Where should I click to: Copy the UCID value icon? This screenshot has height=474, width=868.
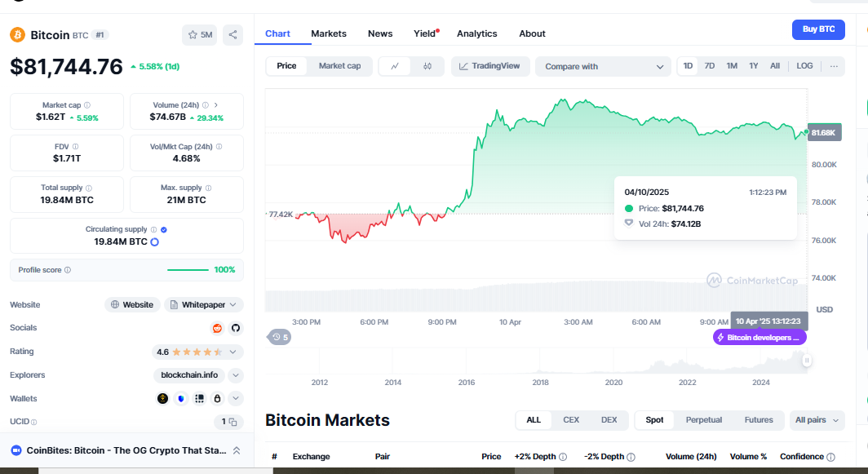click(233, 422)
